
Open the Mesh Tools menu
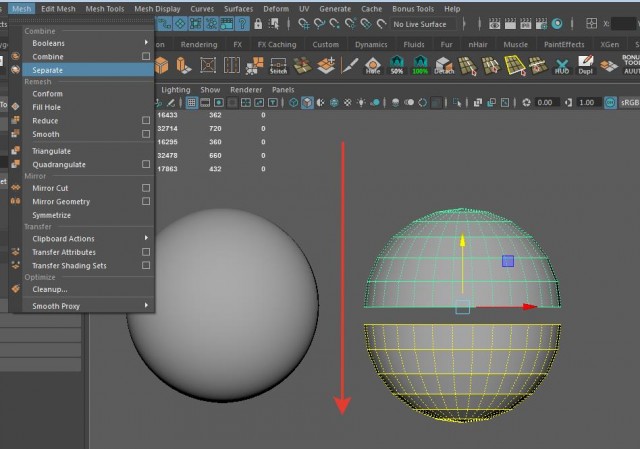click(x=104, y=9)
